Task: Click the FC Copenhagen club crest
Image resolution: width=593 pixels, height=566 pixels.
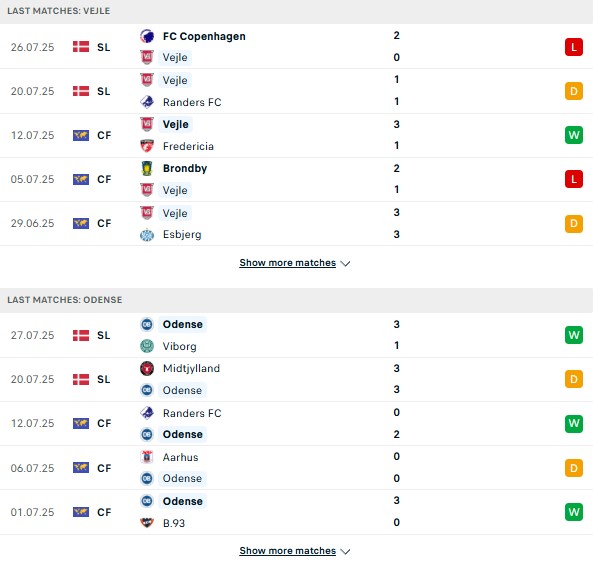Action: (x=147, y=36)
